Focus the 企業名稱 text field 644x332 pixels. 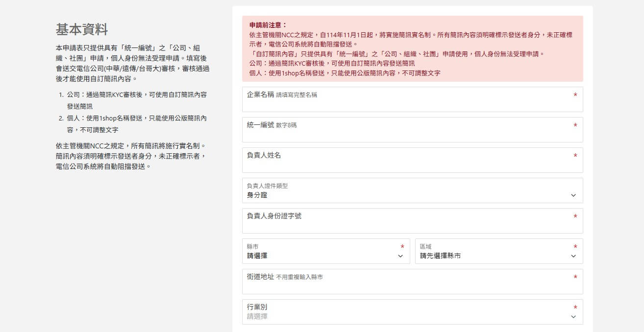click(412, 104)
